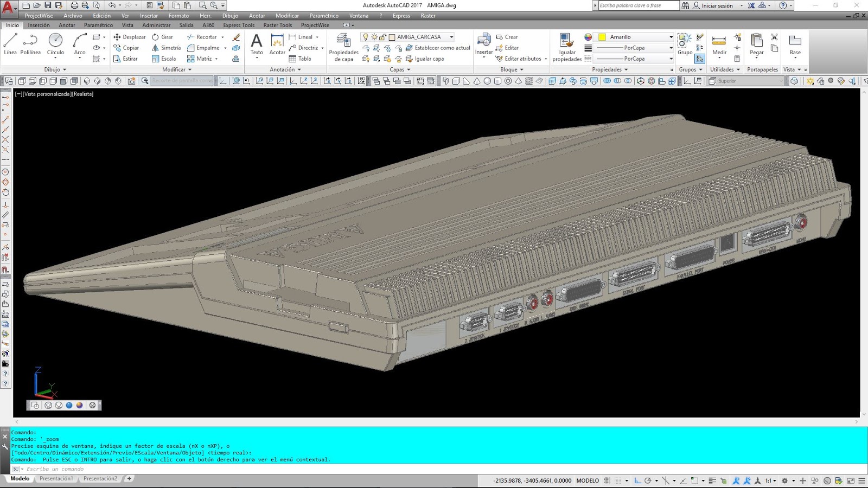Open the Archivo menu

pyautogui.click(x=73, y=16)
